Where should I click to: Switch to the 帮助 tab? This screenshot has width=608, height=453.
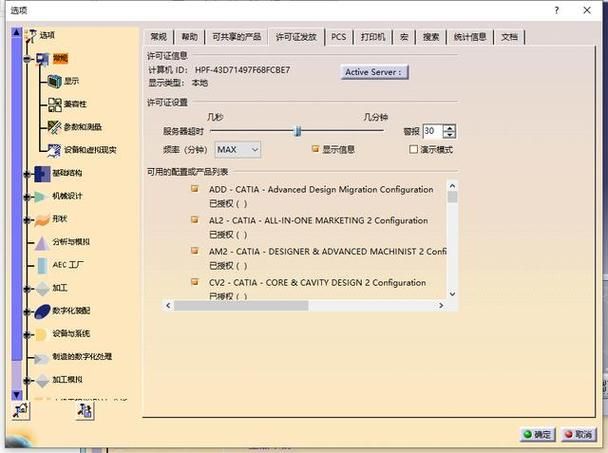[x=190, y=37]
